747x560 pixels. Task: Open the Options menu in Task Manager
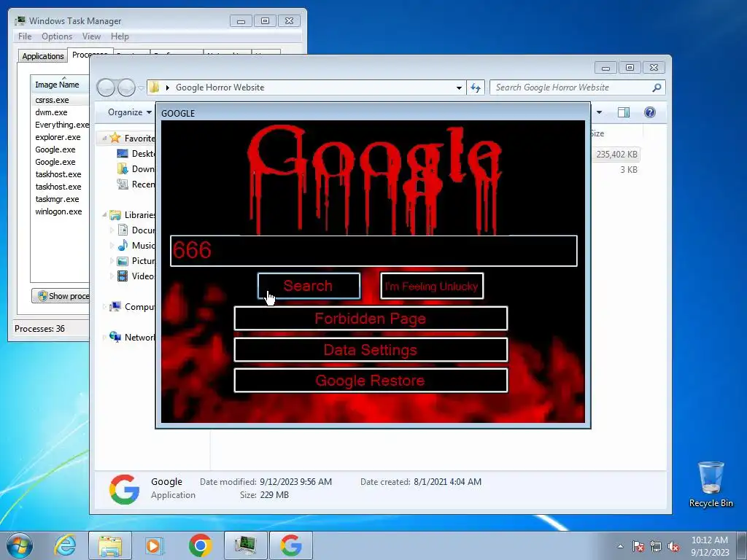[x=57, y=36]
